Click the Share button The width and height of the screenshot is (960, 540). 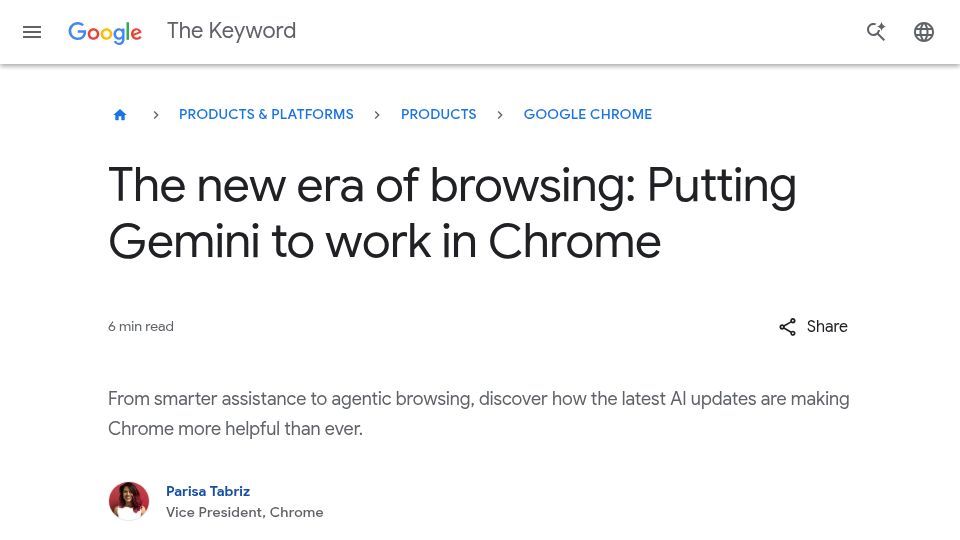813,326
